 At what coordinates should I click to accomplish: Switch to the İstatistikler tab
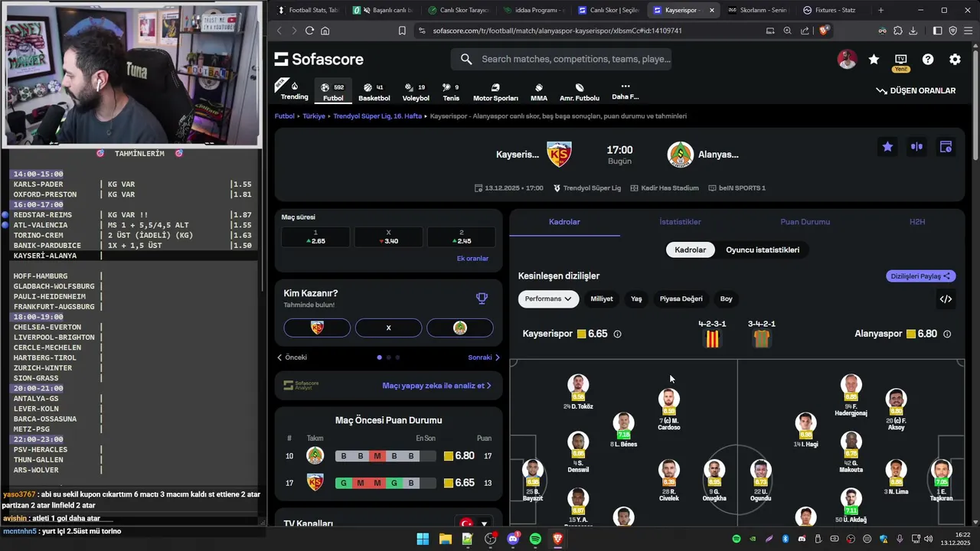coord(680,222)
